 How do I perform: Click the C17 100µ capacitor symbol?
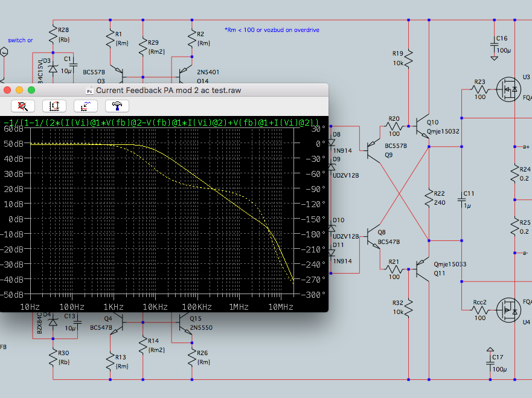coord(490,363)
